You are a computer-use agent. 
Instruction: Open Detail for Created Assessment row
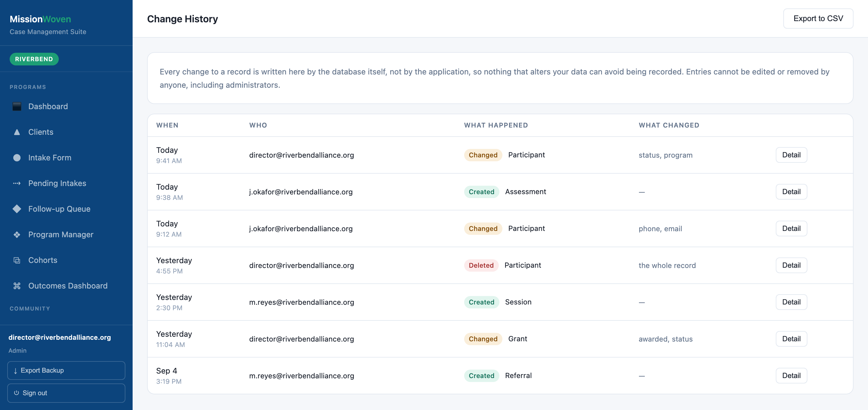pos(791,192)
